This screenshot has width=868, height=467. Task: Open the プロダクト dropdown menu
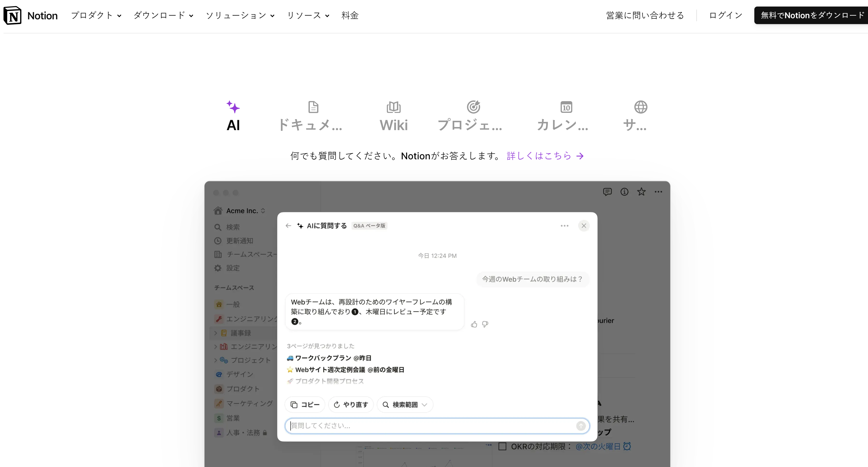coord(96,15)
